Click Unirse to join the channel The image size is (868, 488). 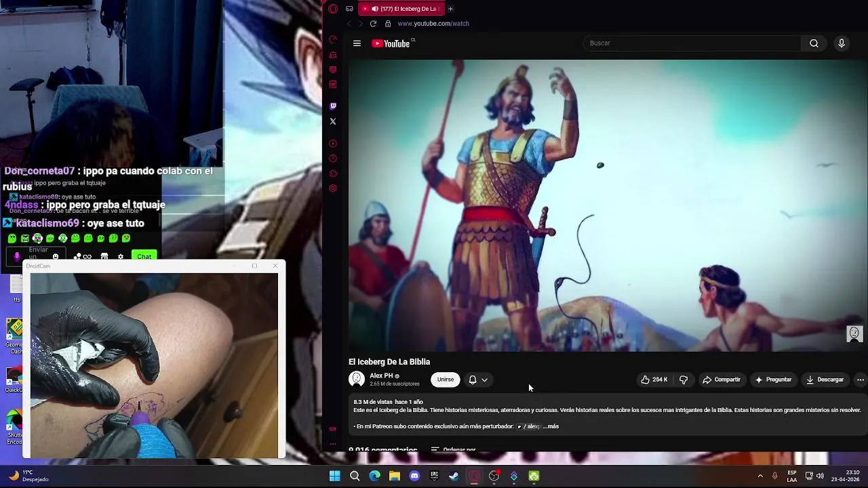tap(446, 380)
